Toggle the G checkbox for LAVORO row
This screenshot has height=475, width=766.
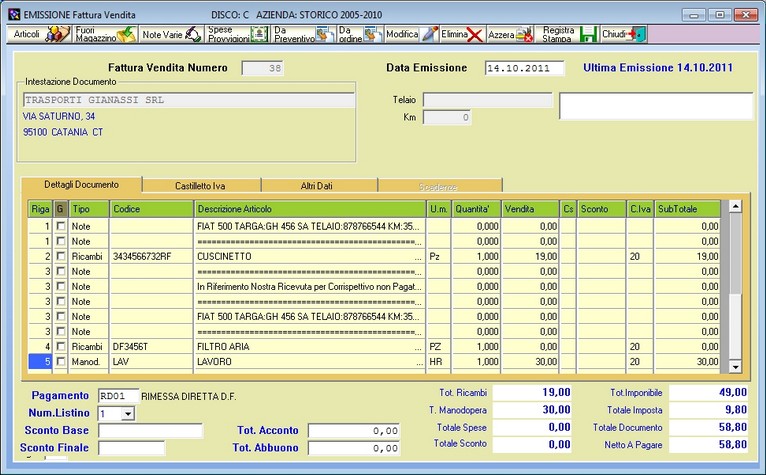click(x=61, y=361)
